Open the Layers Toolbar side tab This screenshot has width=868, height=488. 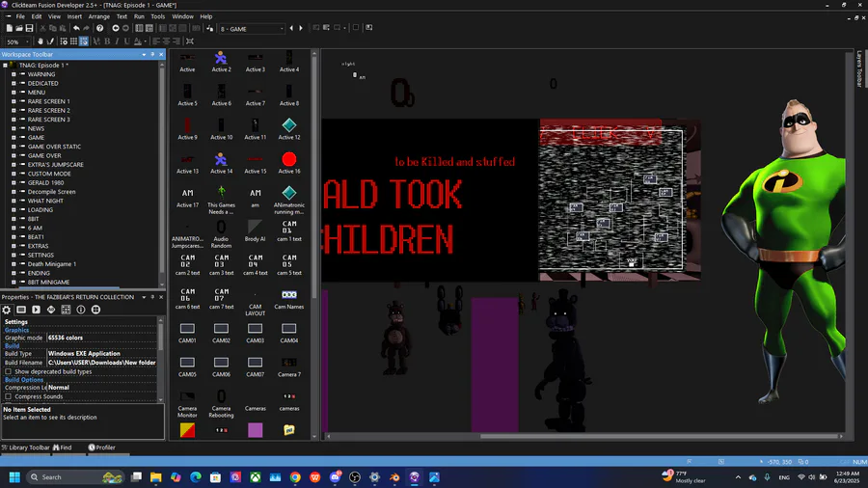pyautogui.click(x=859, y=69)
